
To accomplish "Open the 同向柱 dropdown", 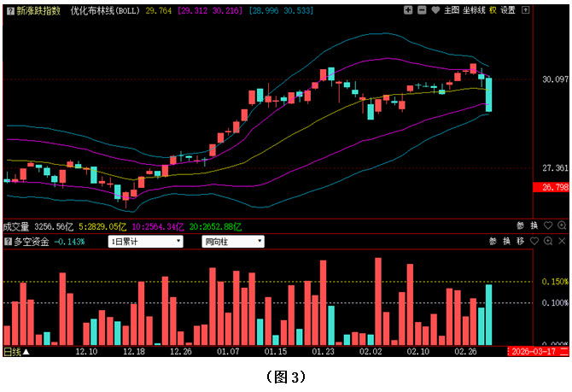I will (x=239, y=242).
